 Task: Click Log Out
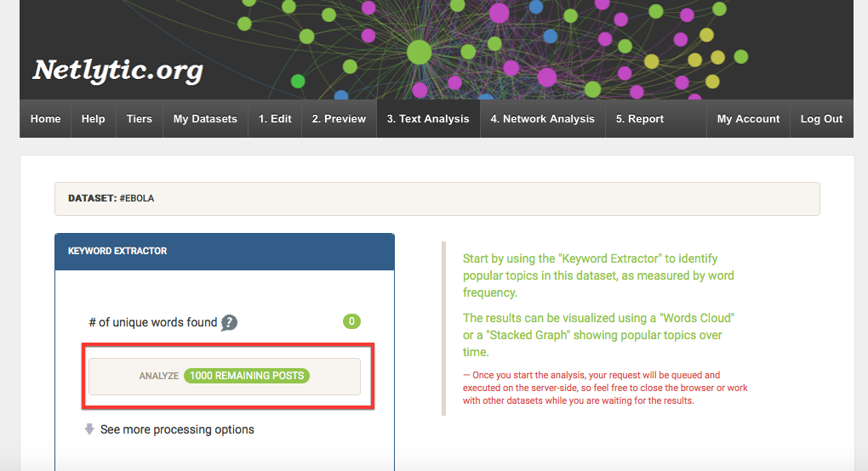point(821,119)
